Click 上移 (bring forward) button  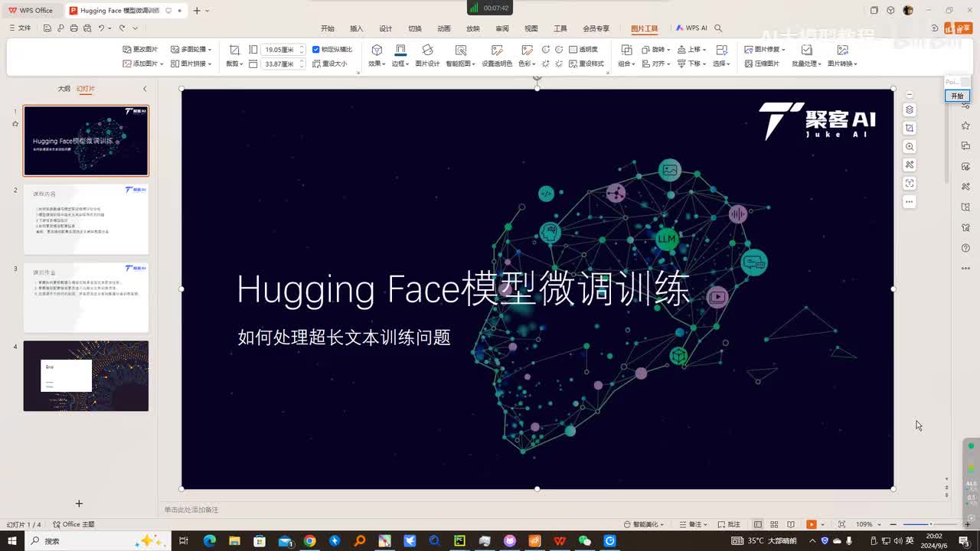click(691, 49)
